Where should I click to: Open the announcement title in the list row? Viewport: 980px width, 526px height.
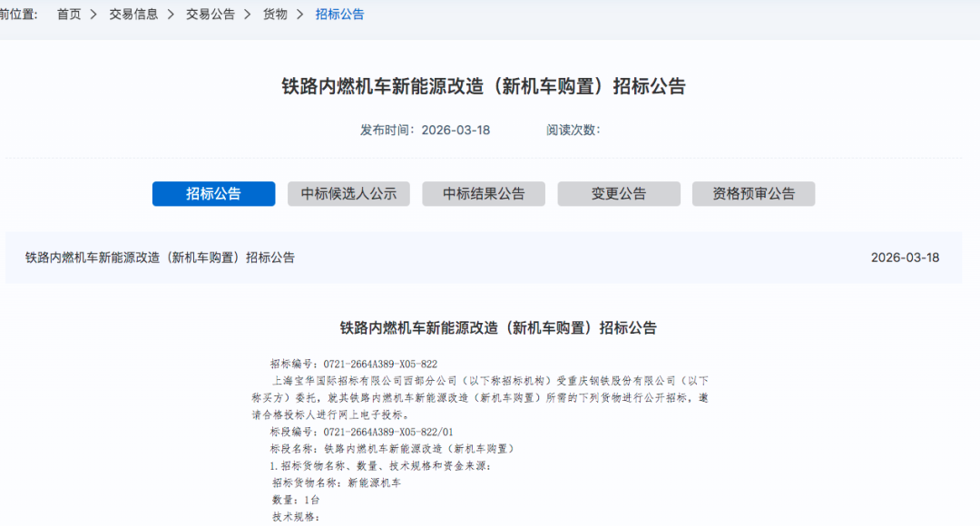click(160, 258)
